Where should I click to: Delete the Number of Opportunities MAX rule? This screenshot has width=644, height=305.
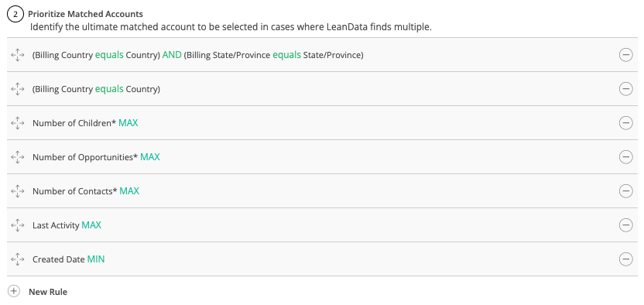625,157
